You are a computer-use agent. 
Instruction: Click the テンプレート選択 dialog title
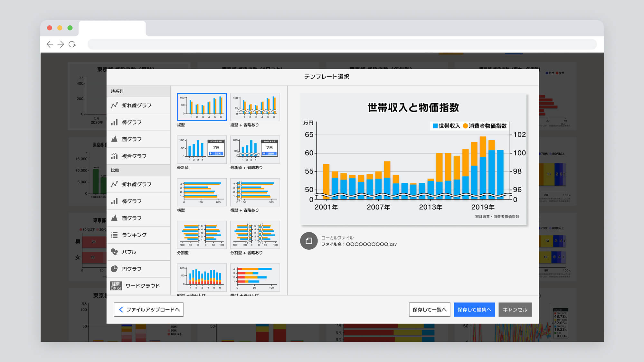(x=327, y=77)
